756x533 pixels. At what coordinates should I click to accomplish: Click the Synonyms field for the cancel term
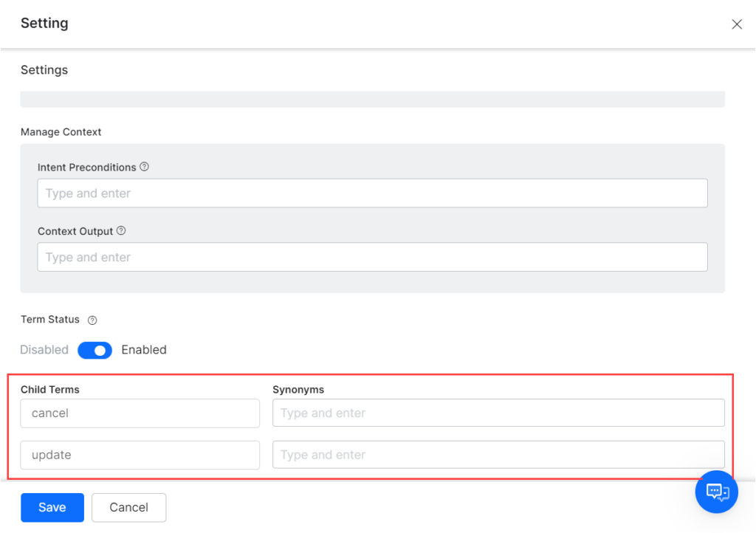(x=498, y=413)
